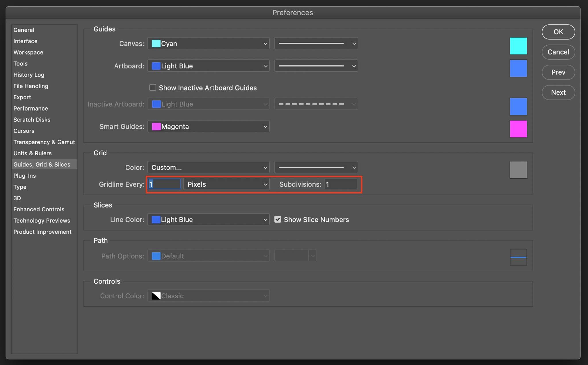Viewport: 588px width, 365px height.
Task: Open the Canvas color Cyan dropdown
Action: point(208,43)
